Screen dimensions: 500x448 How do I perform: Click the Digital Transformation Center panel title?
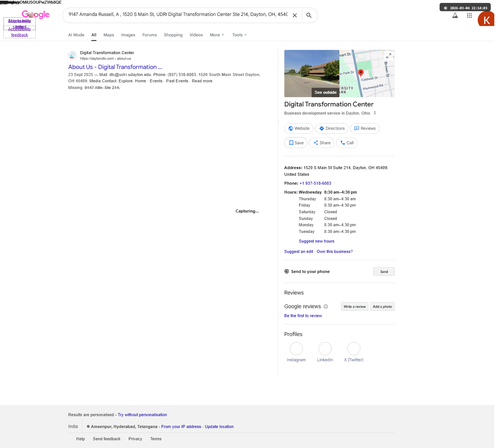(x=329, y=104)
